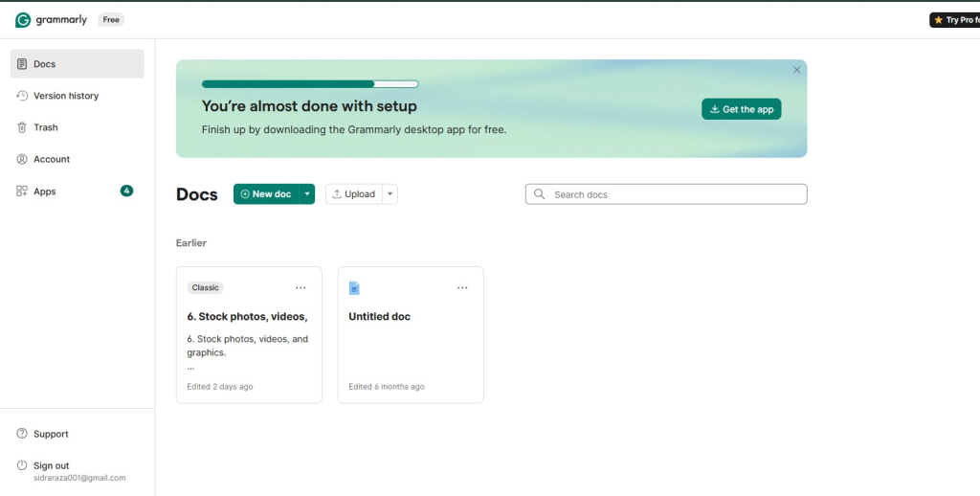Screen dimensions: 980x496
Task: Click the Account person icon
Action: click(x=22, y=160)
